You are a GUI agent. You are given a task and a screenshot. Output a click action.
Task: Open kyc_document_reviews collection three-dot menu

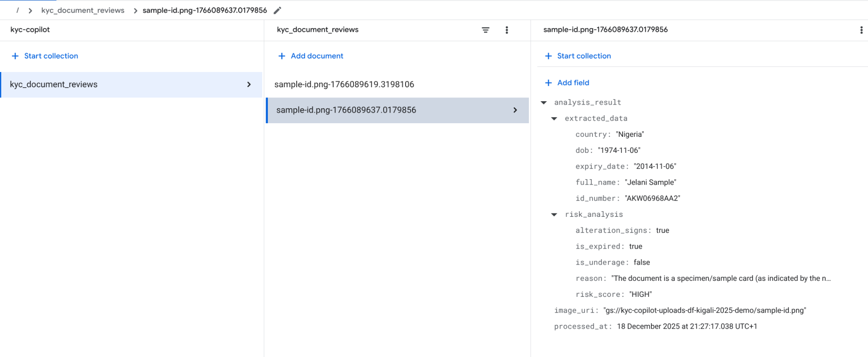(x=506, y=30)
